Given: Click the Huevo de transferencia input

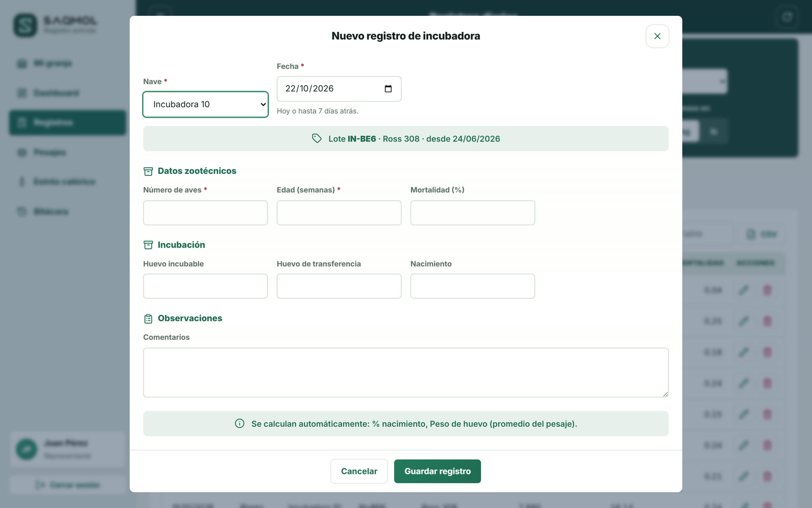Looking at the screenshot, I should coord(339,286).
